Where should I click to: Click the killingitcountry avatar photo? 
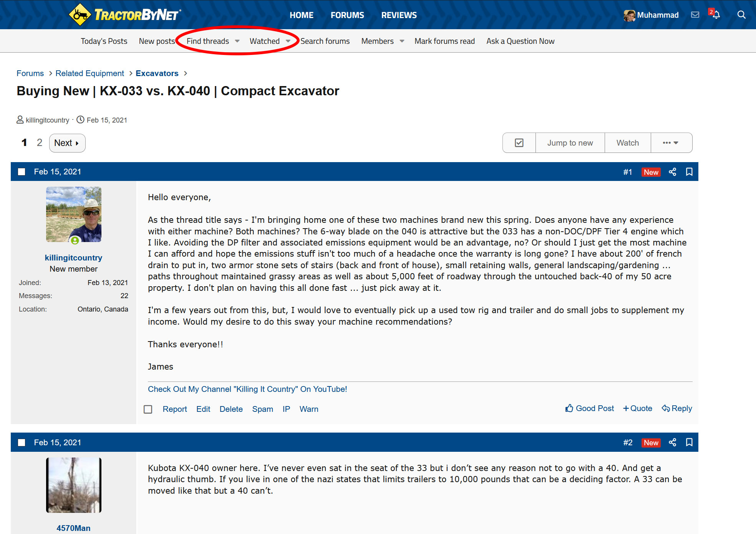(74, 214)
